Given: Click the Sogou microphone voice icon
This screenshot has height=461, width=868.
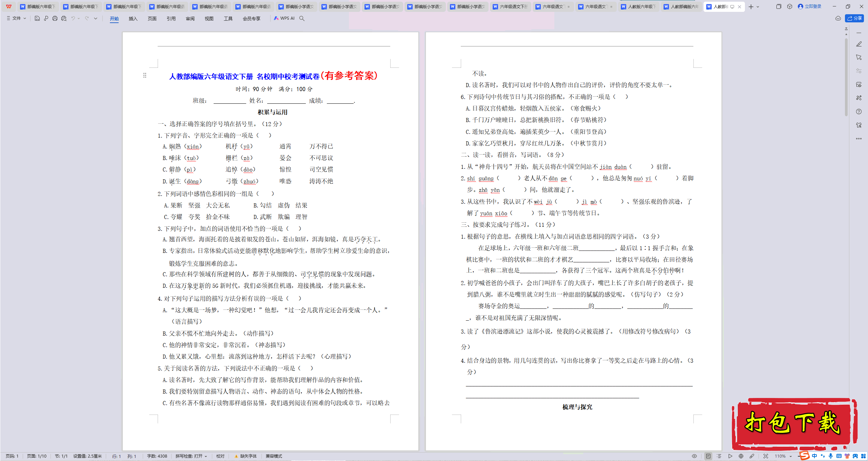Looking at the screenshot, I should point(830,456).
